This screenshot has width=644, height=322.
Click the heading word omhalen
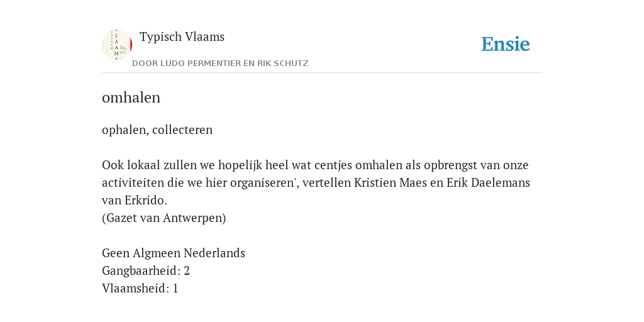click(131, 97)
